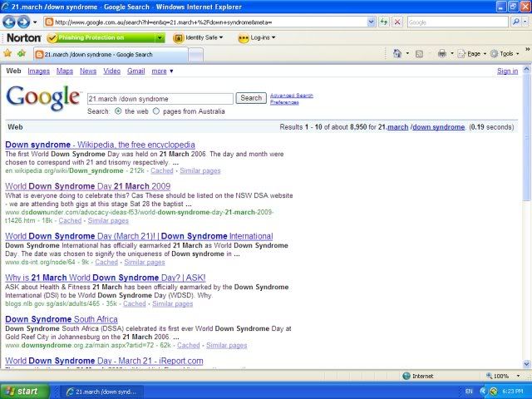Click the address bar URL field
Viewport: 532px width, 399px height.
[x=205, y=22]
